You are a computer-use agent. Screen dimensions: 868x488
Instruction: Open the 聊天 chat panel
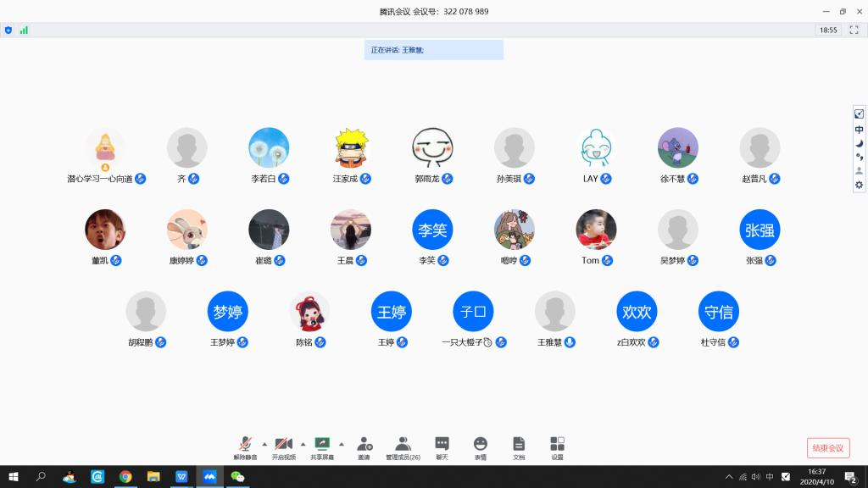[x=442, y=446]
